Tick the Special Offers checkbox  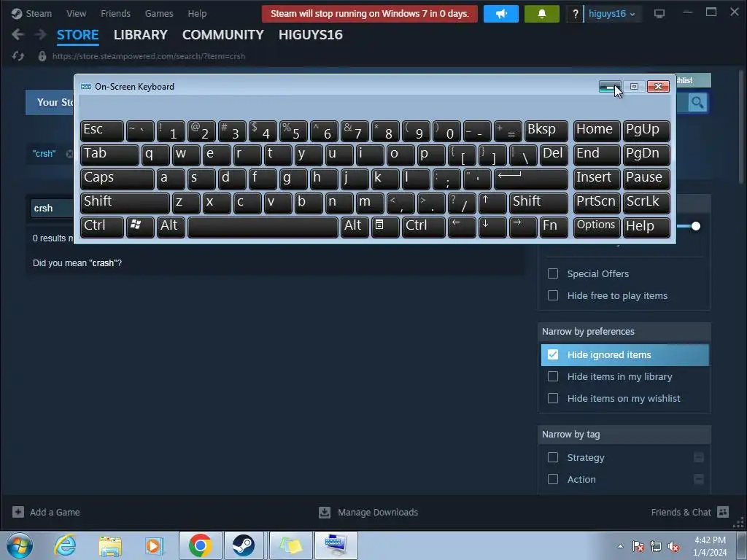(x=553, y=273)
